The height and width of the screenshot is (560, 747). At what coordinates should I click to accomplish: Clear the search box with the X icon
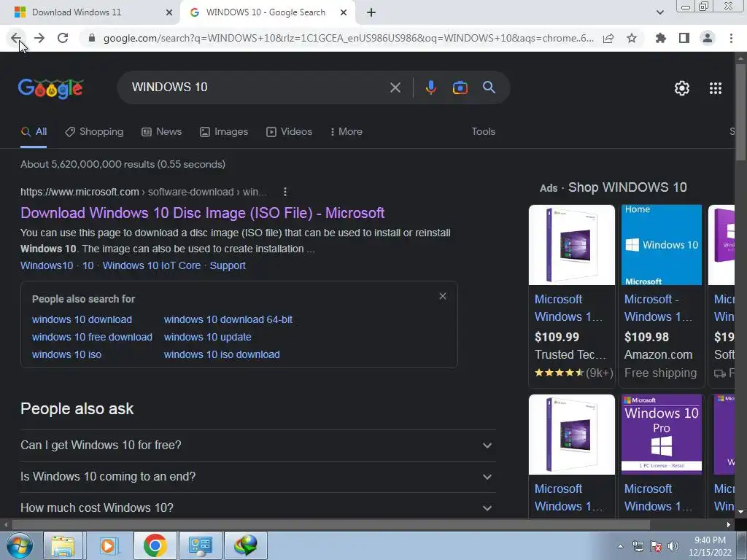pyautogui.click(x=395, y=87)
